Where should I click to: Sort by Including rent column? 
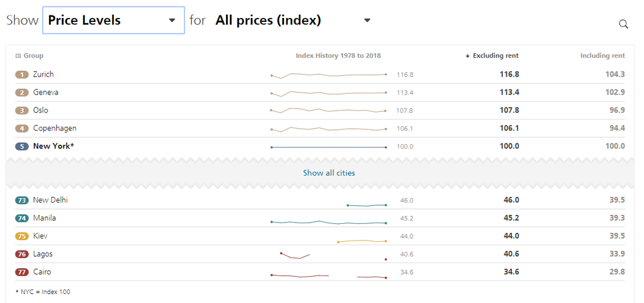coord(602,56)
